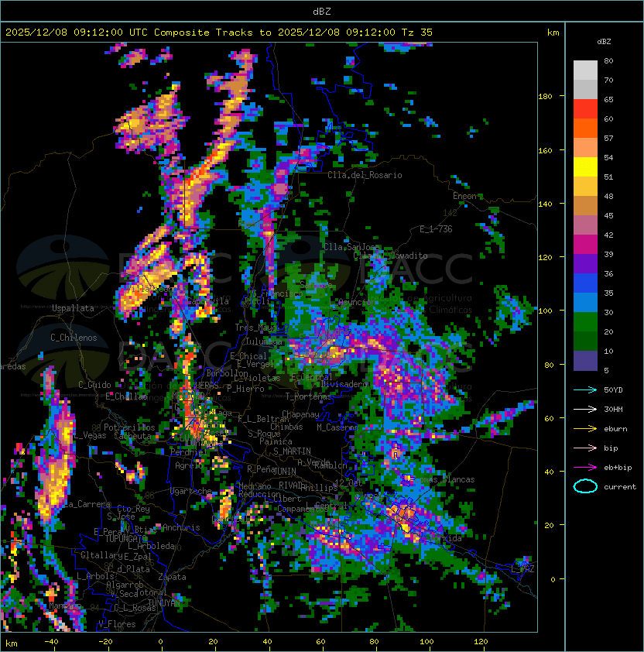The height and width of the screenshot is (652, 644).
Task: Click the 180 tick on the vertical axis
Action: click(545, 96)
